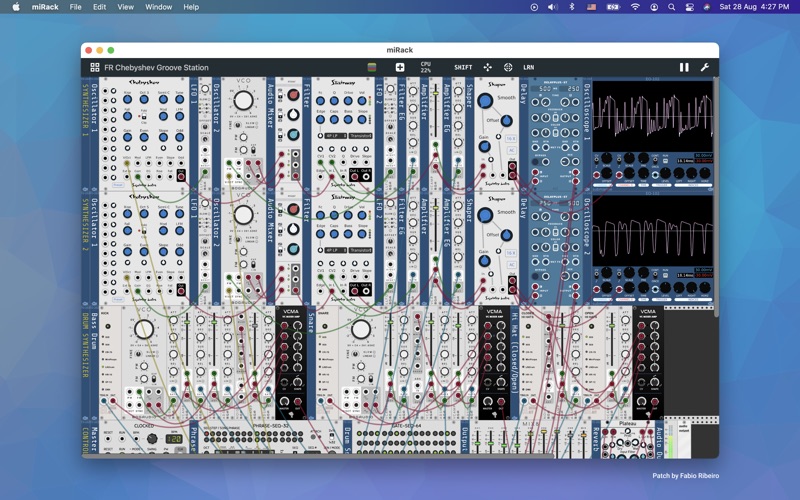Open the Window menu
The width and height of the screenshot is (800, 500).
point(159,7)
